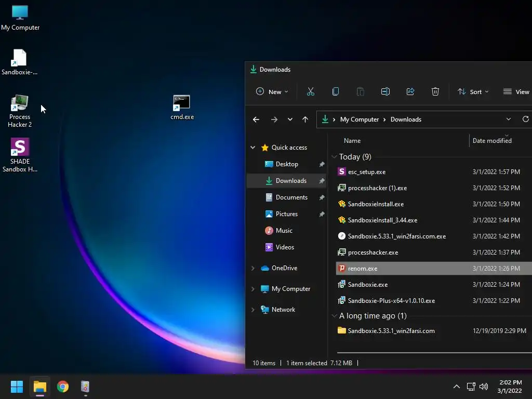Launch Google Chrome from the taskbar
The width and height of the screenshot is (532, 399).
tap(63, 387)
